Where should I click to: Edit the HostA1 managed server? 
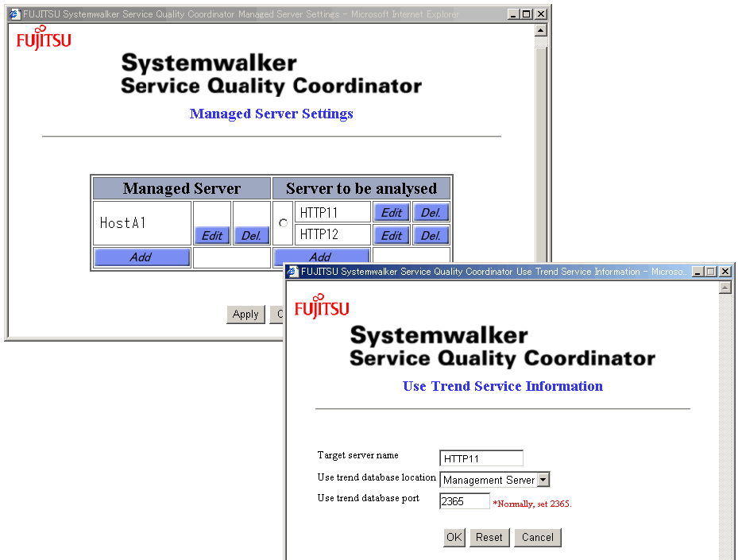pyautogui.click(x=211, y=236)
